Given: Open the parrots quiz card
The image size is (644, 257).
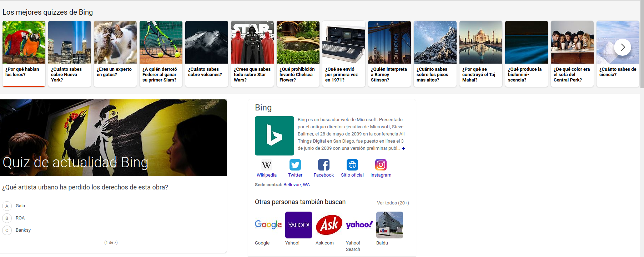Looking at the screenshot, I should point(24,53).
